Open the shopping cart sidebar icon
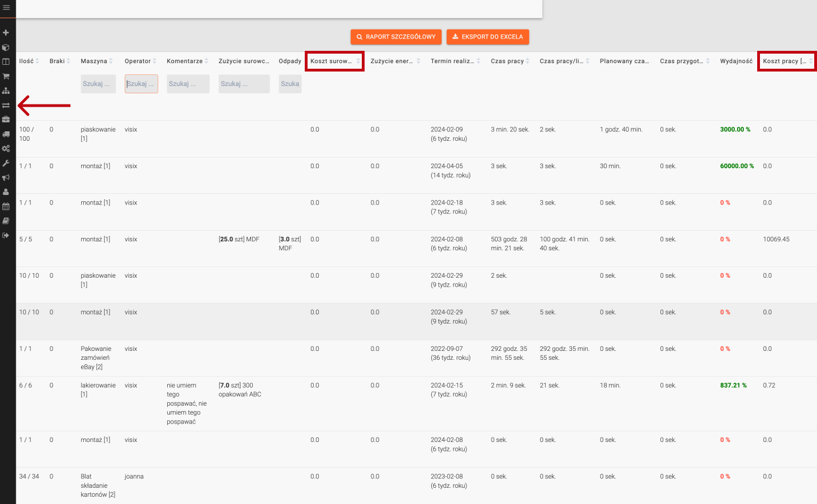This screenshot has width=817, height=504. coord(6,76)
